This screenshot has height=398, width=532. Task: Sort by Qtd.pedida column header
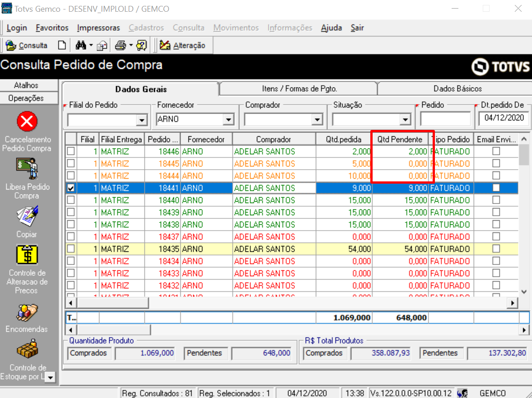(x=344, y=139)
